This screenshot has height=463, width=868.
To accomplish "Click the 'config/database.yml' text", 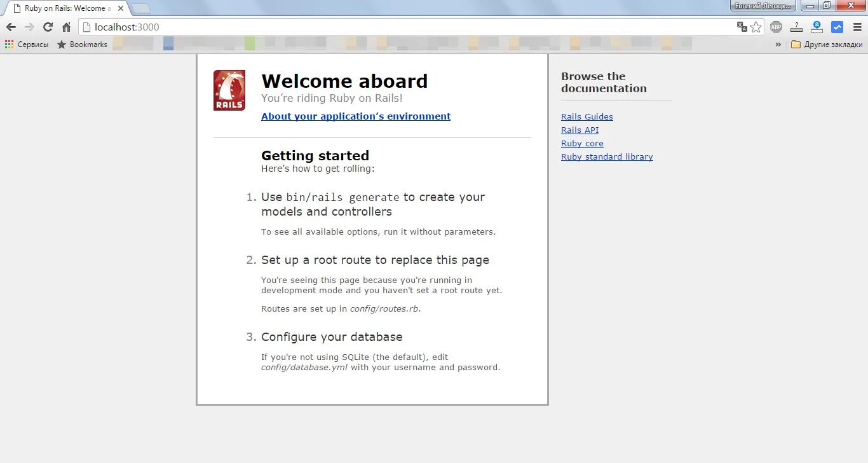I will point(304,368).
